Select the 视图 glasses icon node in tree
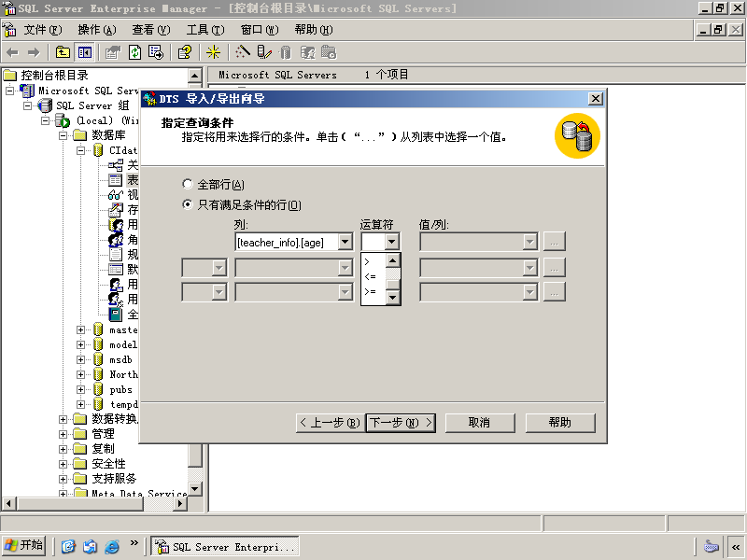 (x=115, y=195)
